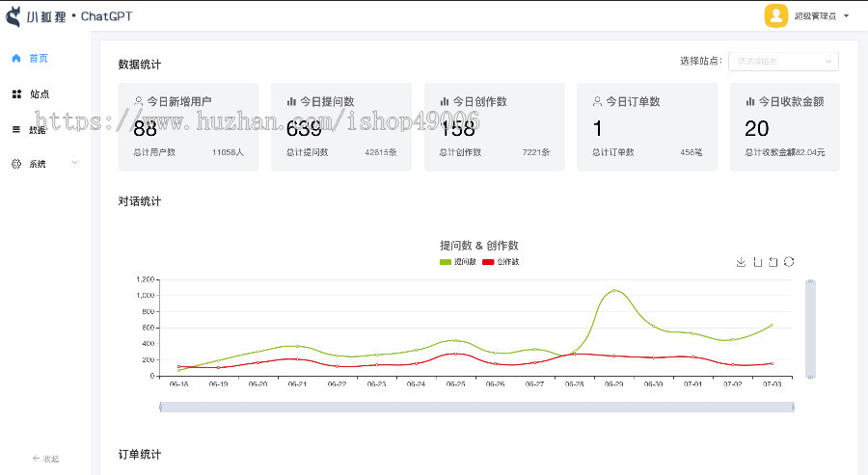This screenshot has width=868, height=475.
Task: Collapse the sidebar with 收起 button
Action: [x=45, y=459]
